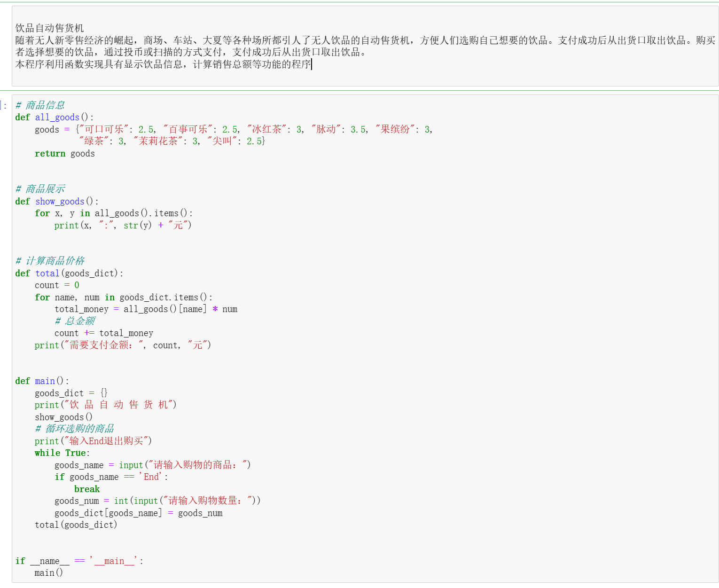Click the dictionary line starting with "绿茶": 3

pos(172,141)
